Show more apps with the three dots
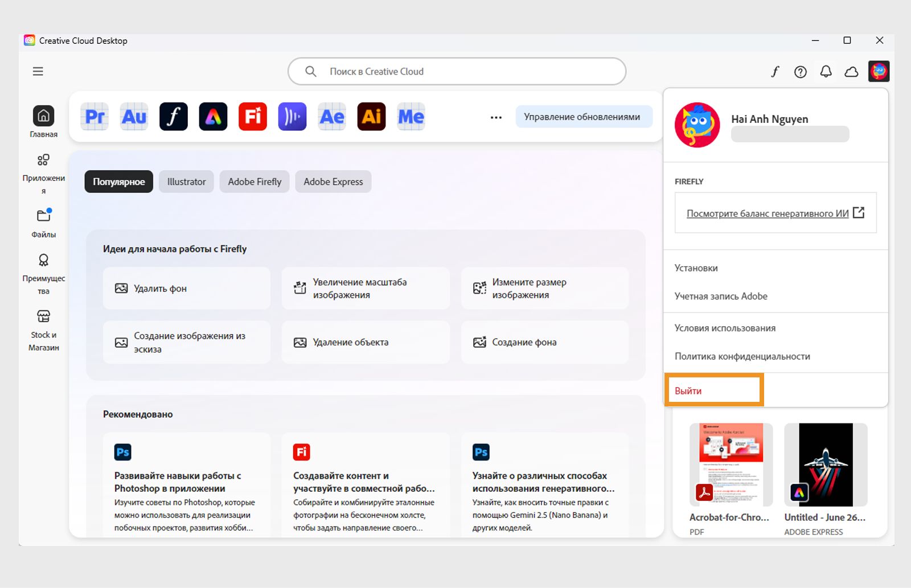The height and width of the screenshot is (588, 911). point(496,117)
